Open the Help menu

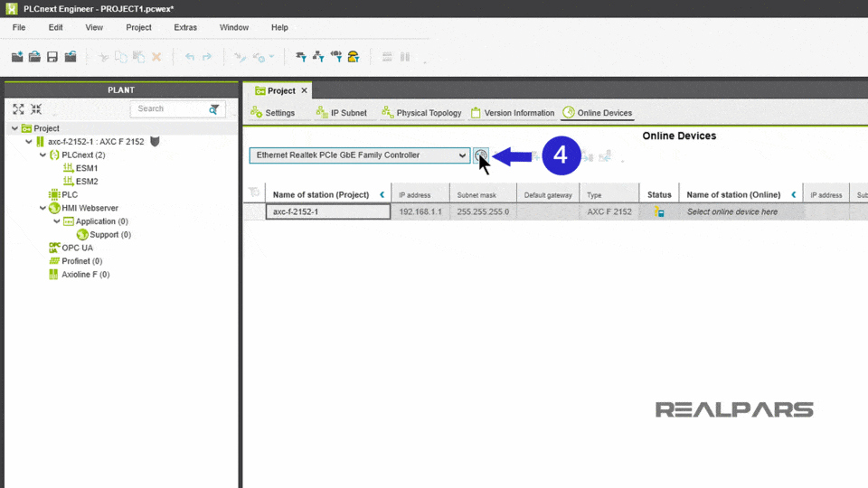pos(279,27)
